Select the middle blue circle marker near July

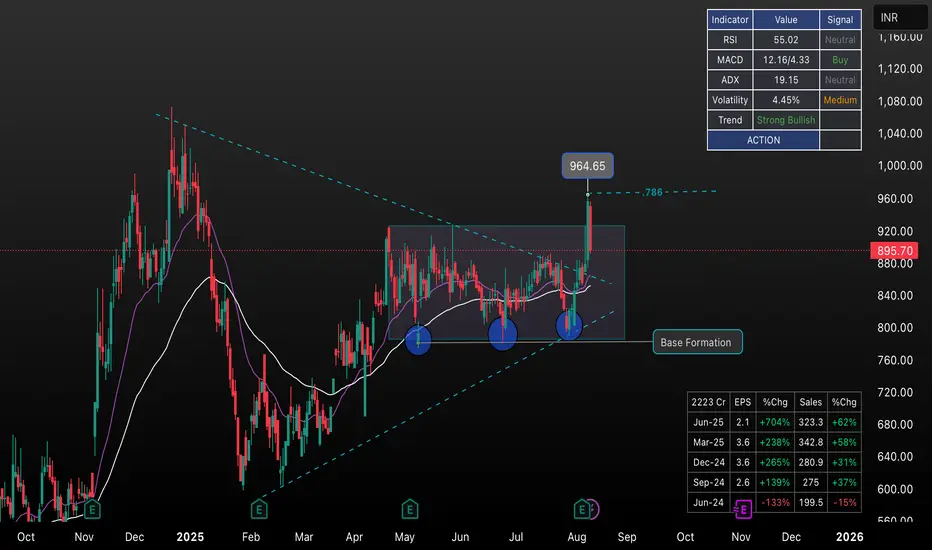(x=503, y=334)
